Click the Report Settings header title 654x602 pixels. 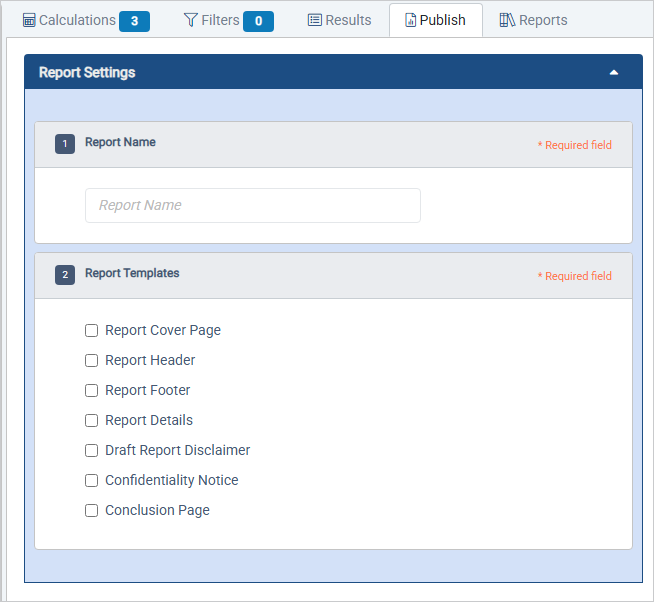pos(87,72)
